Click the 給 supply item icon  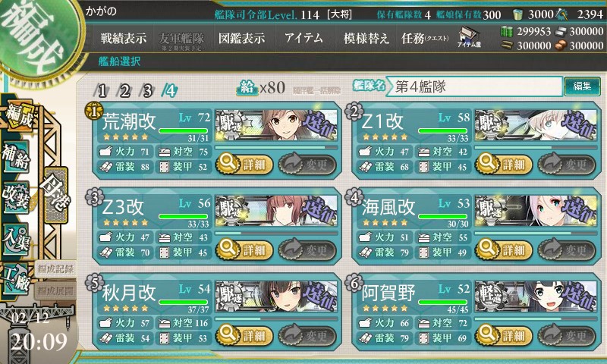tap(247, 87)
